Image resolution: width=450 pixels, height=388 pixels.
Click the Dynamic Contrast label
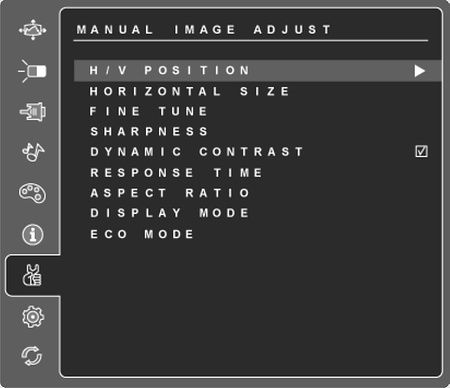196,152
